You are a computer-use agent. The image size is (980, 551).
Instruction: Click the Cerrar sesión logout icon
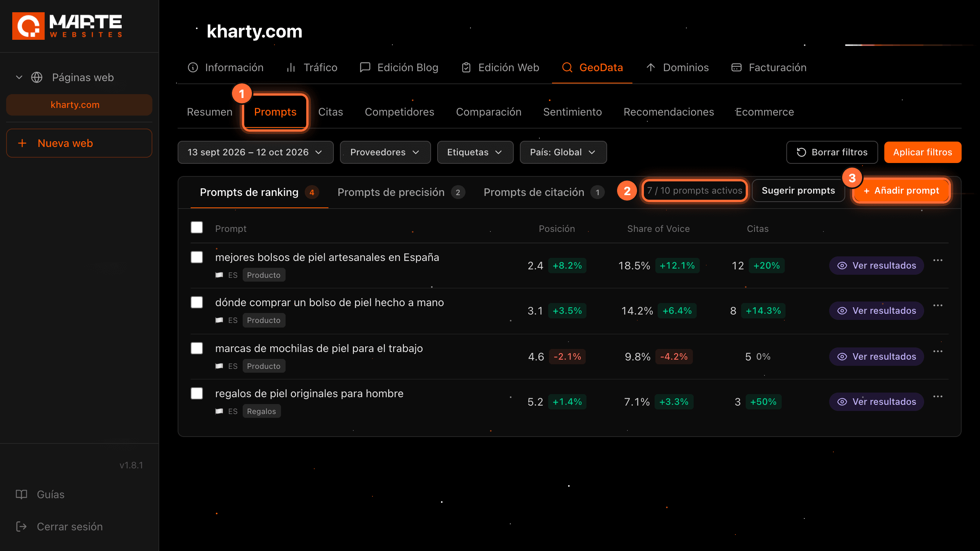[x=21, y=527]
